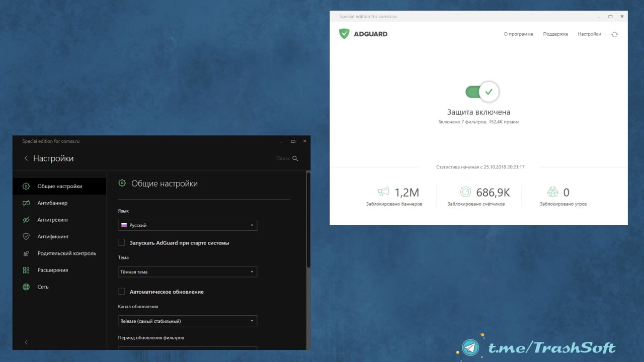
Task: Maximize the settings window
Action: pos(293,141)
